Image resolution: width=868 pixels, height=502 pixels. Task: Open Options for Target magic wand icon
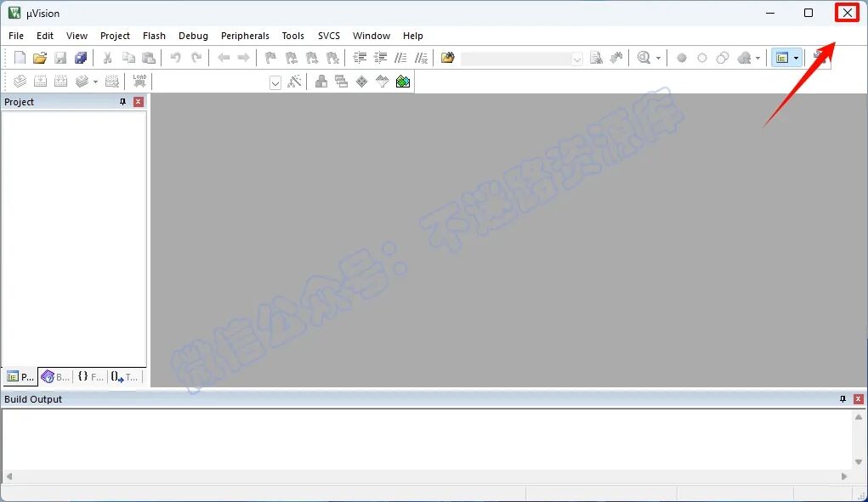[x=294, y=82]
